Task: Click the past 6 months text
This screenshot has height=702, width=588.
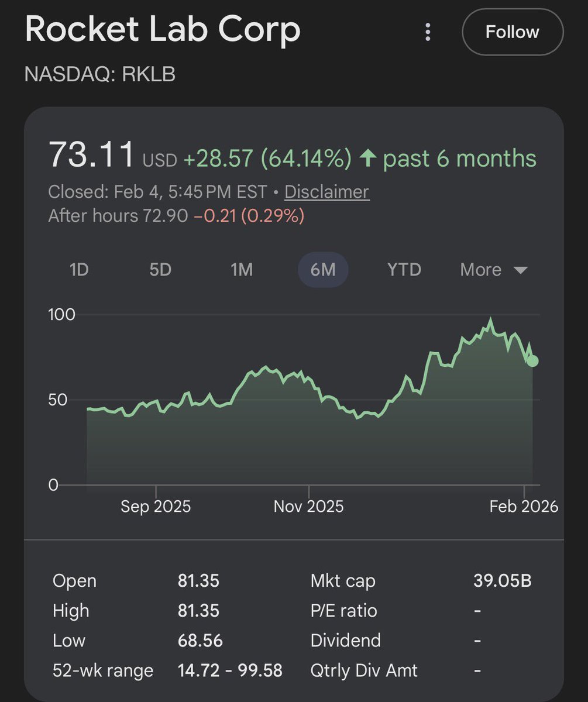Action: [x=459, y=159]
